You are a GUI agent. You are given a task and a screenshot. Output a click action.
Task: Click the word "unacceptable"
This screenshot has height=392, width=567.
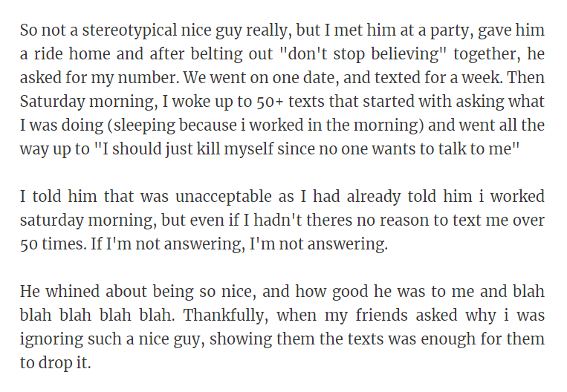pos(223,197)
